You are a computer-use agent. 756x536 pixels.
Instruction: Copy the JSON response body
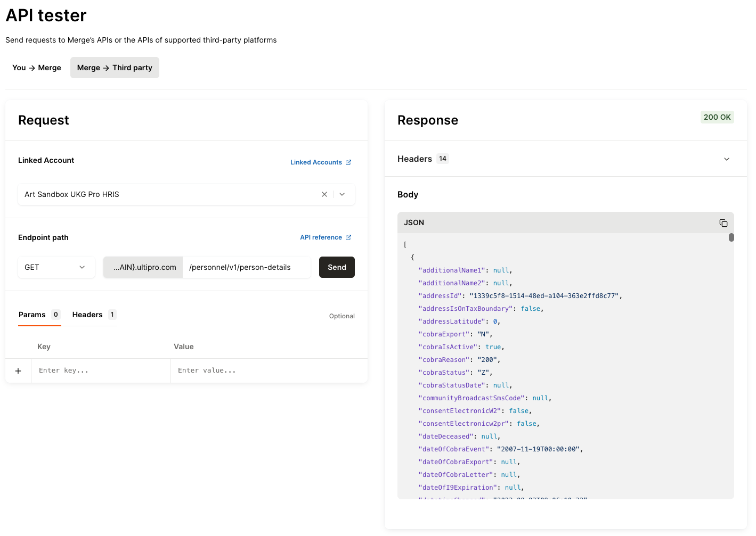click(x=723, y=223)
